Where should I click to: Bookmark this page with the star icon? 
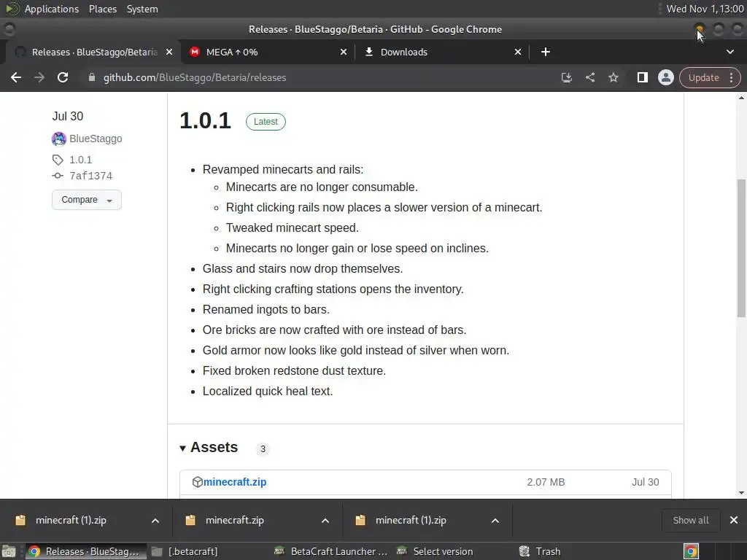tap(613, 77)
